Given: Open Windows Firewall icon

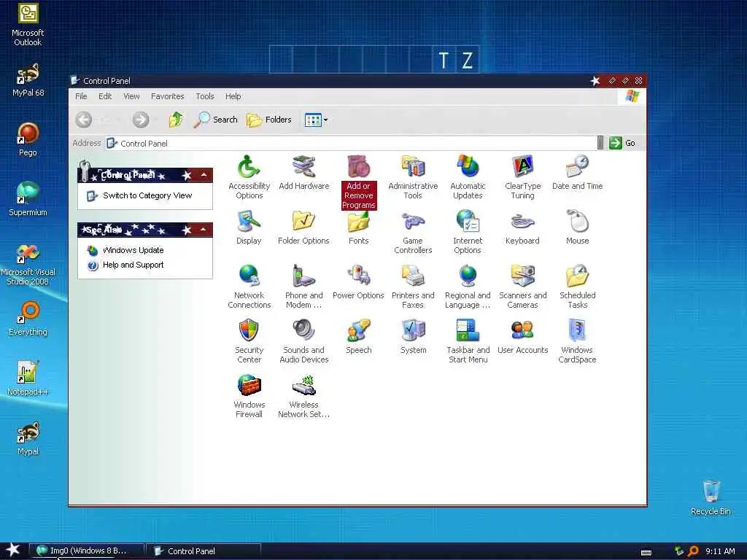Looking at the screenshot, I should click(x=249, y=396).
